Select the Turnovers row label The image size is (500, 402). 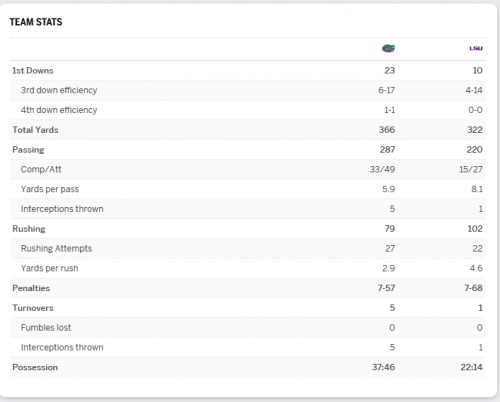33,308
